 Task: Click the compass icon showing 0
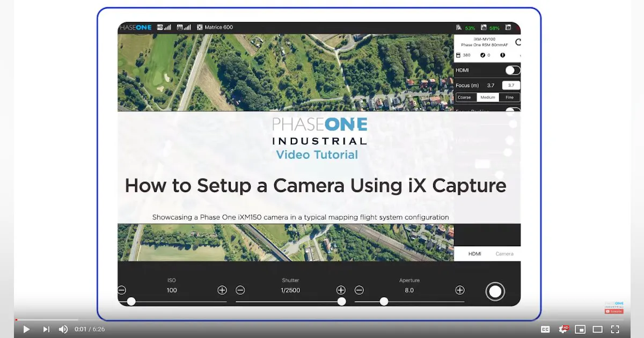[x=482, y=55]
